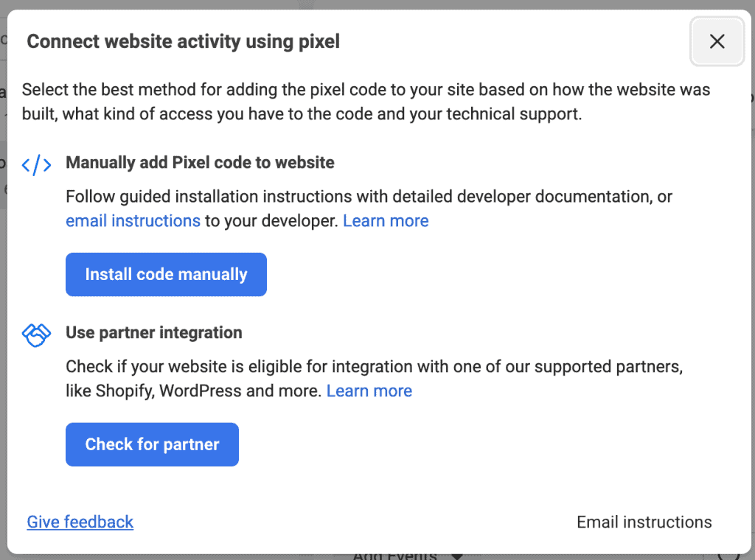This screenshot has height=560, width=755.
Task: Click the Install code manually button
Action: (166, 273)
